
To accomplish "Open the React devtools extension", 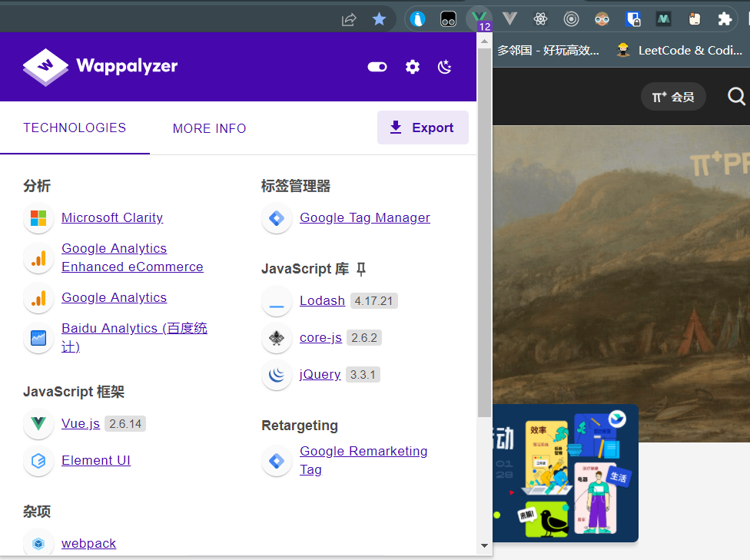I will coord(540,19).
